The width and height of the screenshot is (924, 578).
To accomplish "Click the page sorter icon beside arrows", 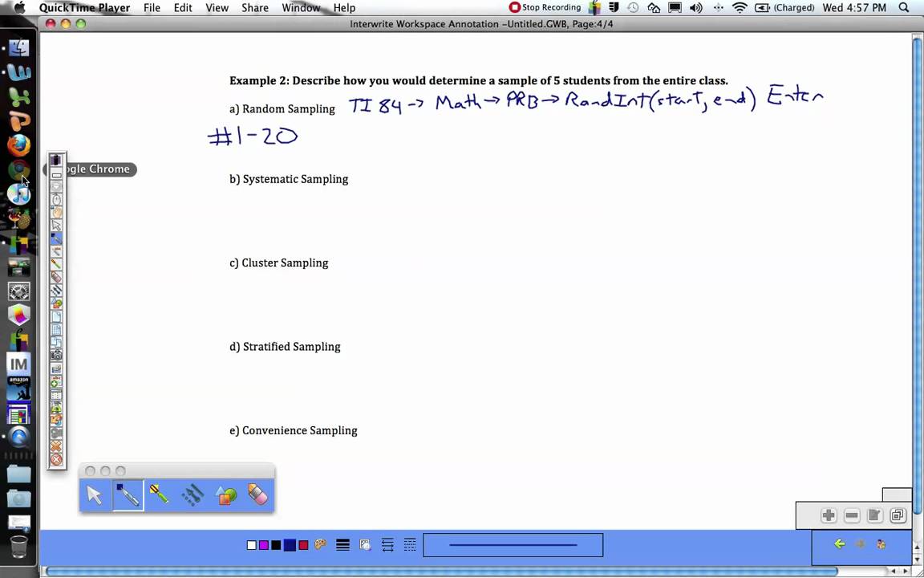I will [881, 544].
